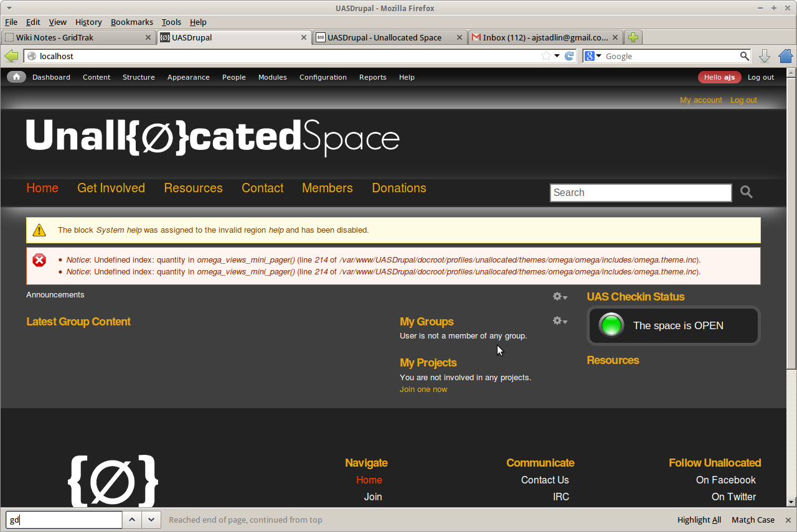Click the Join one now link
797x532 pixels.
[x=423, y=390]
